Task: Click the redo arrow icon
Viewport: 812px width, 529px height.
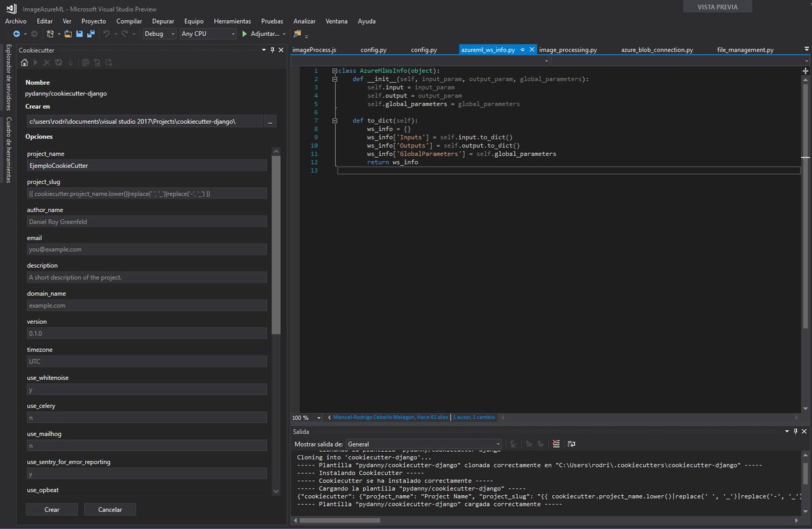Action: coord(125,34)
